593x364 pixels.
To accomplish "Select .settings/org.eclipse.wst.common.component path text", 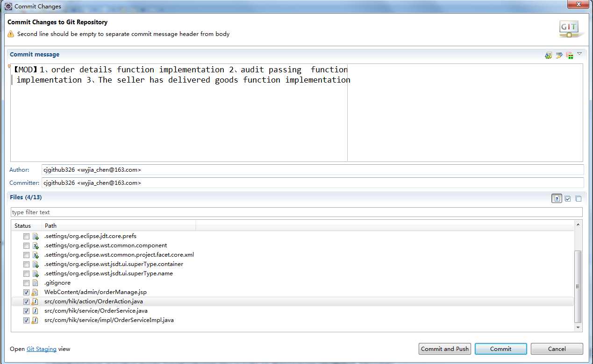I will [106, 245].
